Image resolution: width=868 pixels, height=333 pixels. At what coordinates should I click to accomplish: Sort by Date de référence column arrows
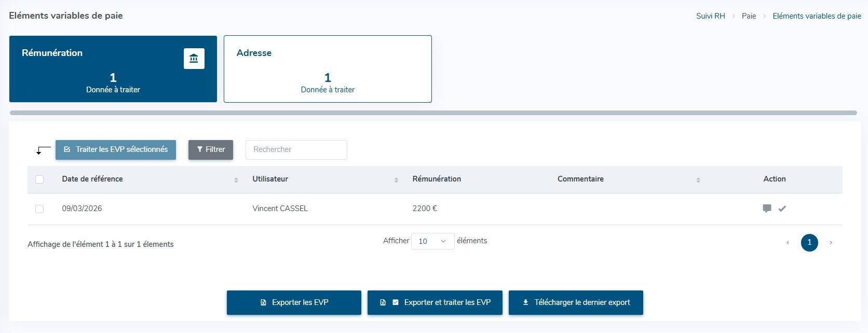click(236, 179)
